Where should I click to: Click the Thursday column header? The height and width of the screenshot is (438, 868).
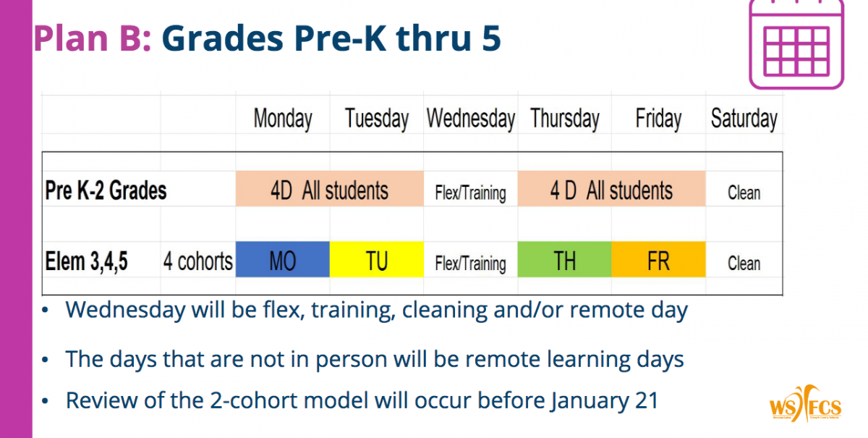pyautogui.click(x=565, y=118)
